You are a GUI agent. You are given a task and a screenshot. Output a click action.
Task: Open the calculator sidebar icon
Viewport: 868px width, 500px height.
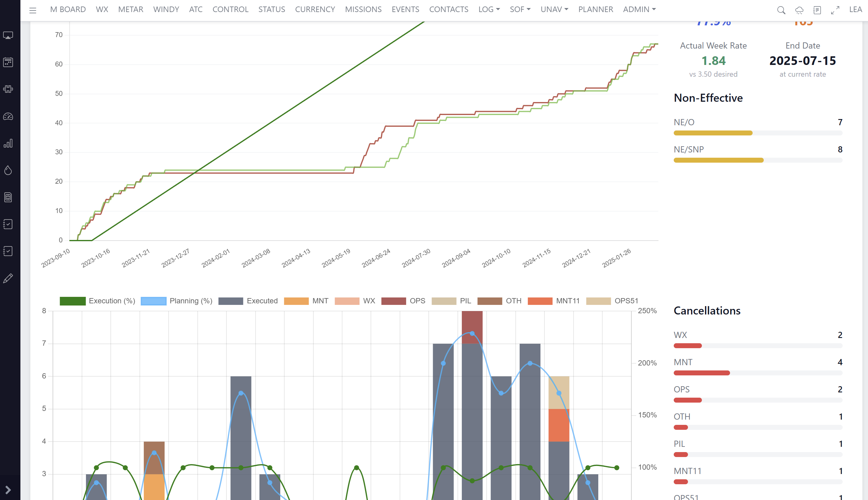pos(8,198)
